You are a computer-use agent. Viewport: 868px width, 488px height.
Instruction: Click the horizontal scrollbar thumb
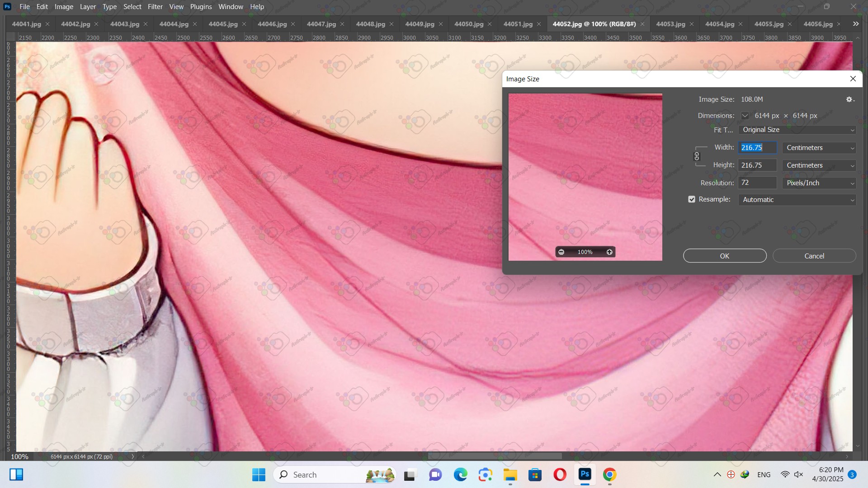pyautogui.click(x=495, y=456)
